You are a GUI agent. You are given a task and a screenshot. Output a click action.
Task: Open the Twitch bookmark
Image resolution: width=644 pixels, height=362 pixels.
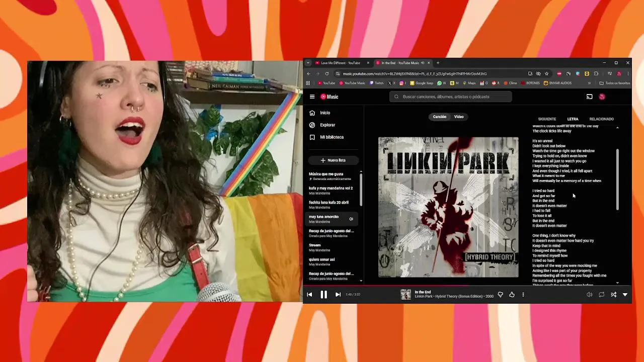pos(377,83)
